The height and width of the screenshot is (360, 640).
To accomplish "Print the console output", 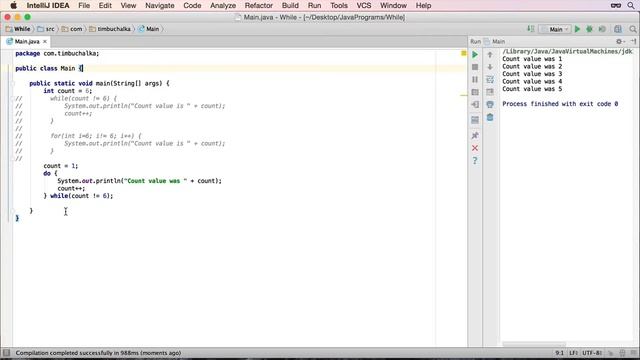I will tap(490, 104).
